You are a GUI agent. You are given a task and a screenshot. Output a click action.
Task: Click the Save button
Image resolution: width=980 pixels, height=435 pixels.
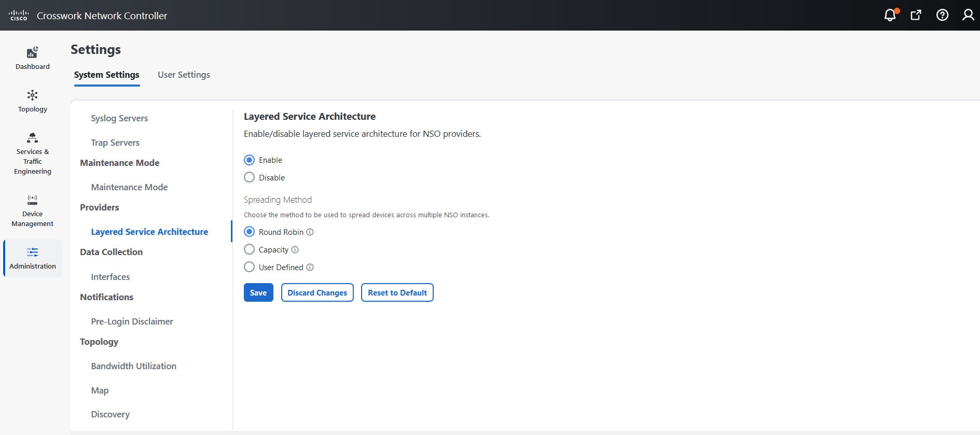point(258,292)
